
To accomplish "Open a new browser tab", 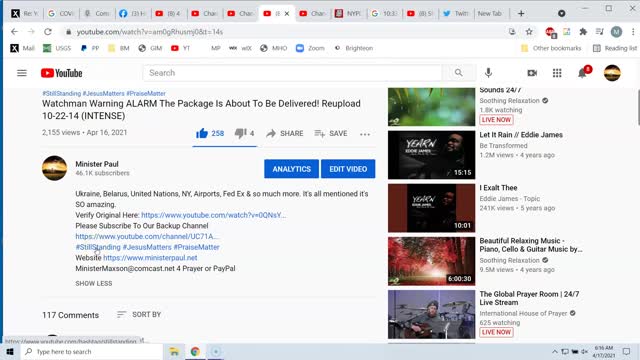I will pos(521,13).
